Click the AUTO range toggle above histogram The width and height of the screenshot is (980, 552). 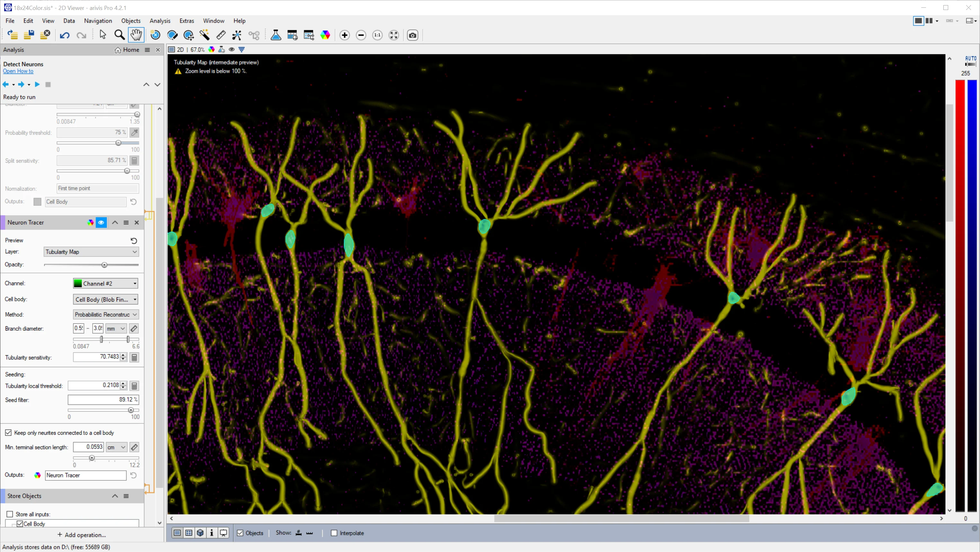(x=970, y=60)
